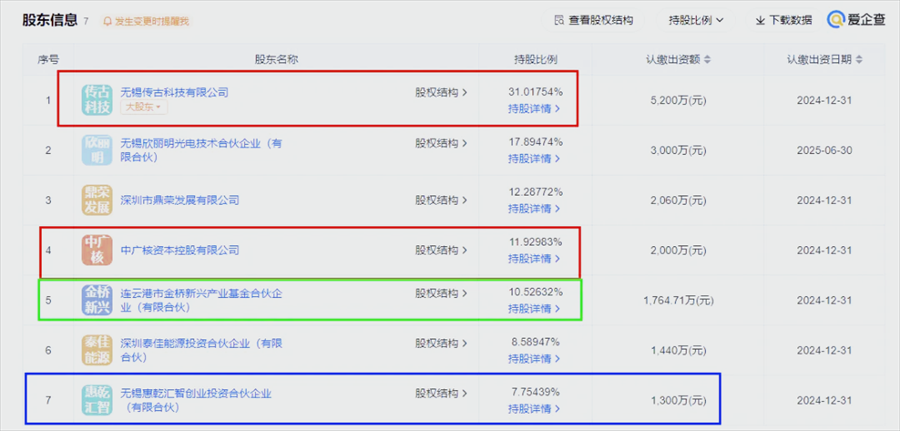
Task: Open 深圳市鼎荣发展有限公司 link
Action: click(x=180, y=200)
